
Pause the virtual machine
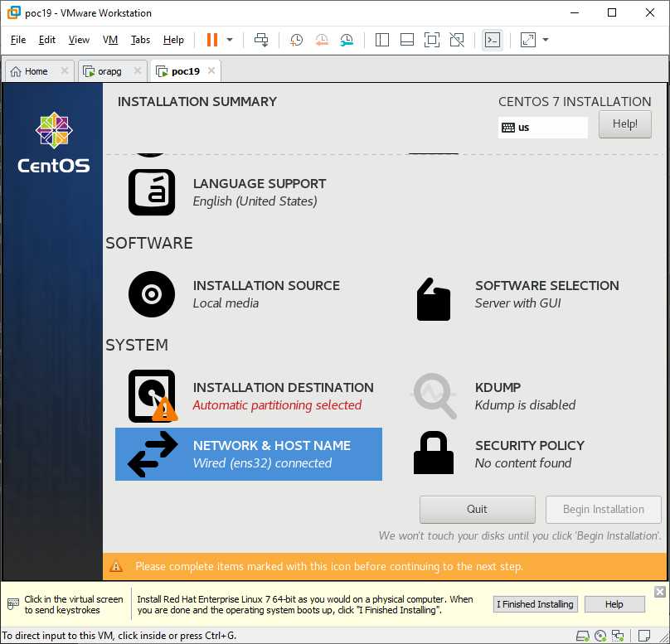(x=212, y=40)
